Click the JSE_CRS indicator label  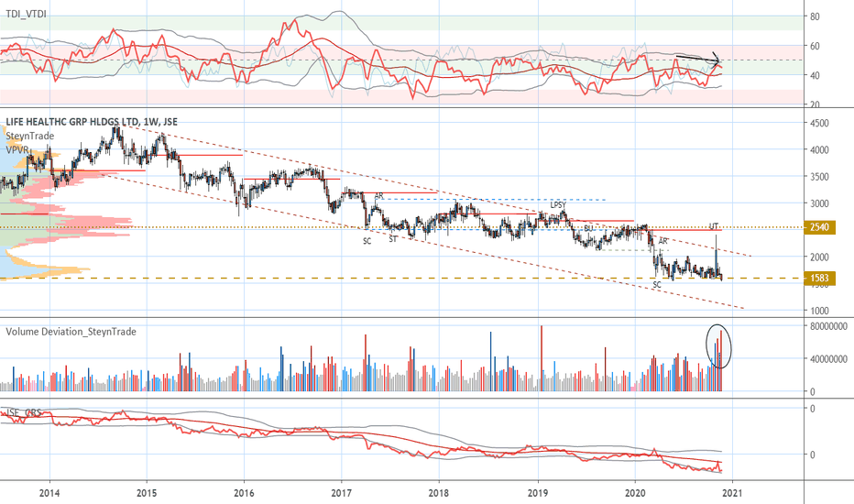click(x=22, y=413)
